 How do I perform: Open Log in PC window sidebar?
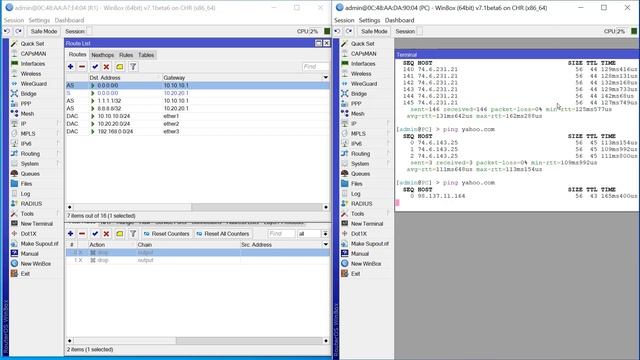pyautogui.click(x=356, y=194)
